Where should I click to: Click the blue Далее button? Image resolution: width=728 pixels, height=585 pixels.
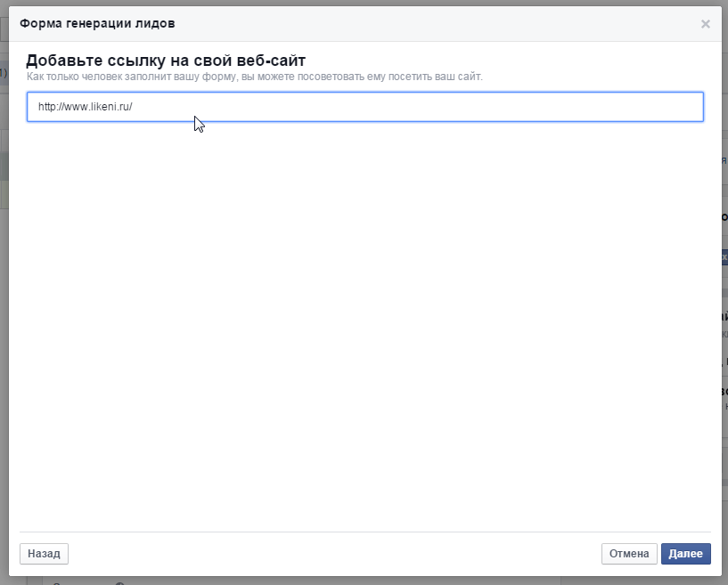pyautogui.click(x=685, y=554)
